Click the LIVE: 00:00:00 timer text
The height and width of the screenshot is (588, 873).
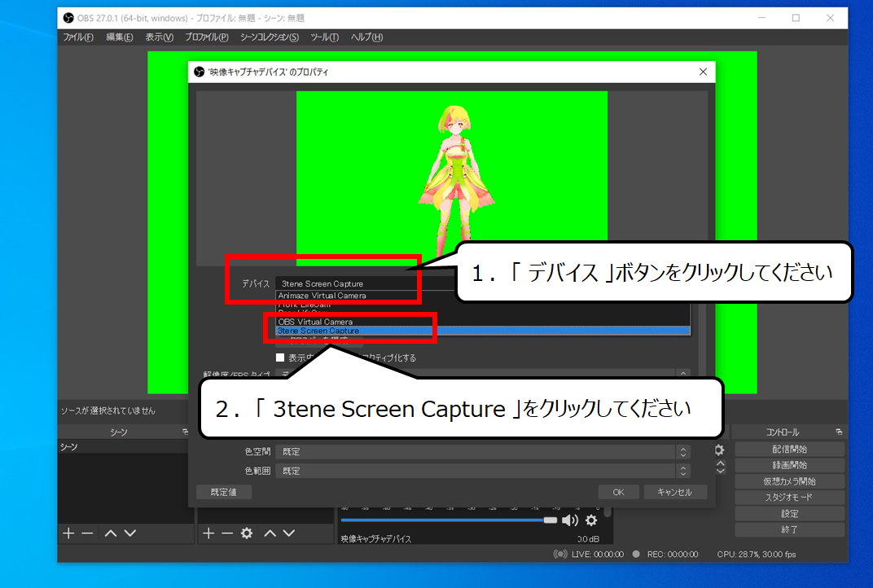[598, 554]
